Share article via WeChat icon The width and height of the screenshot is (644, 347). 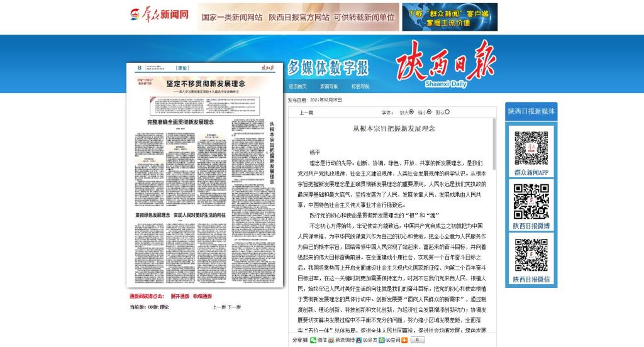coord(313,340)
